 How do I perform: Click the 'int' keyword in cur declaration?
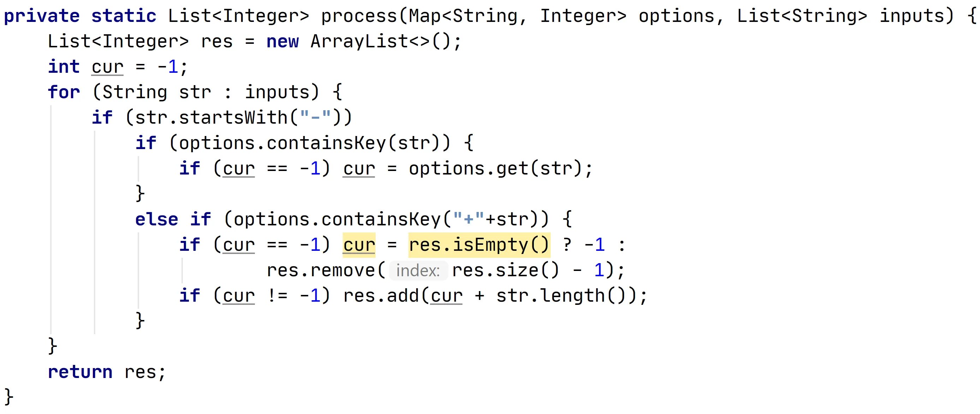64,67
